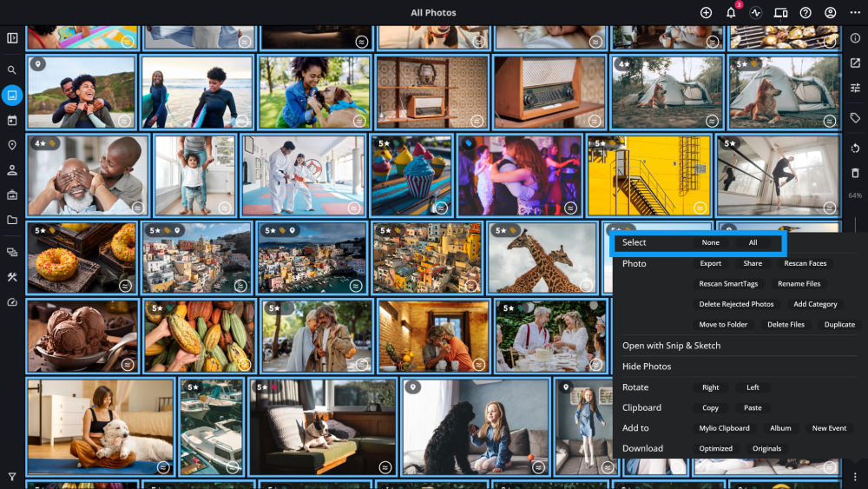
Task: Click sync status icon on ballet dancer photo
Action: [x=829, y=208]
